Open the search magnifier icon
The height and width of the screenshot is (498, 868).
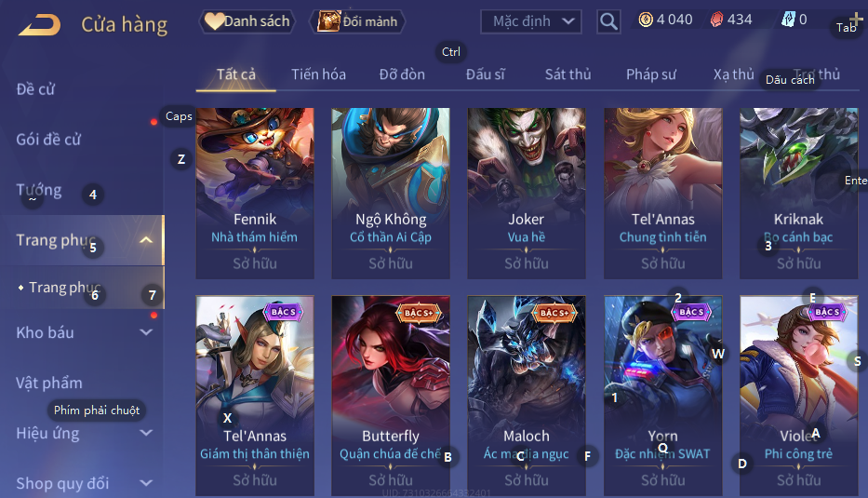click(608, 21)
